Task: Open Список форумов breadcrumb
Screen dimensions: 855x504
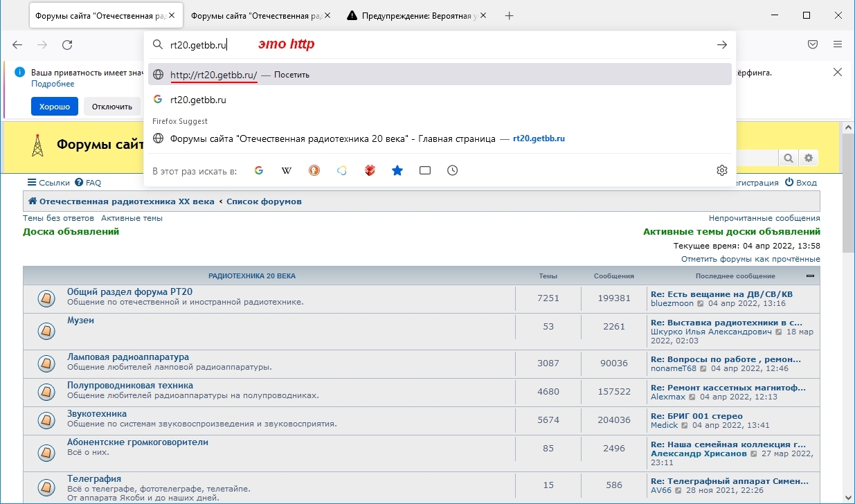Action: (264, 201)
